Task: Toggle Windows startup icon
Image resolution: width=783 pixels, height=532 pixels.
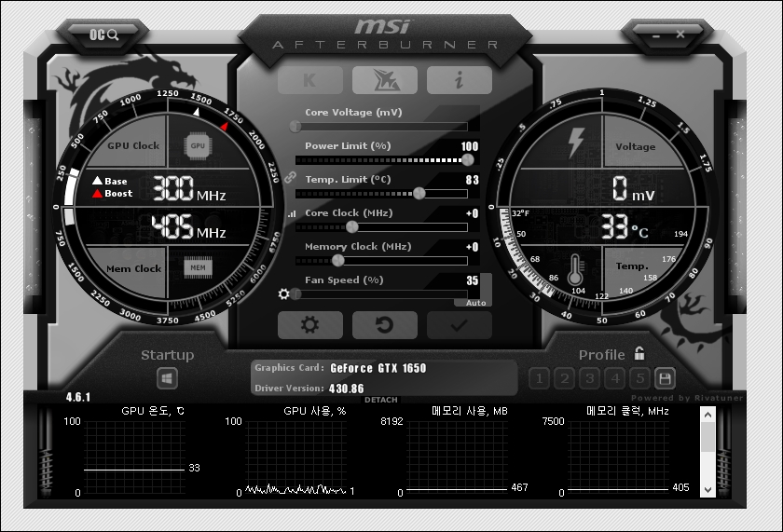Action: [167, 379]
